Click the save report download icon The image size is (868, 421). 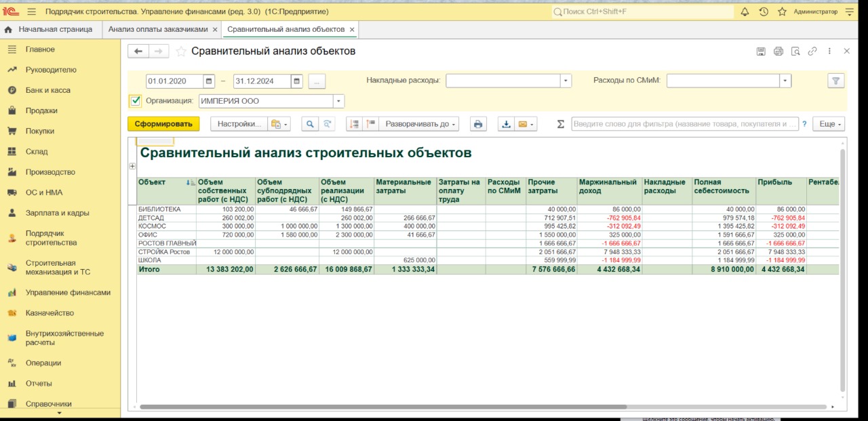[x=506, y=124]
